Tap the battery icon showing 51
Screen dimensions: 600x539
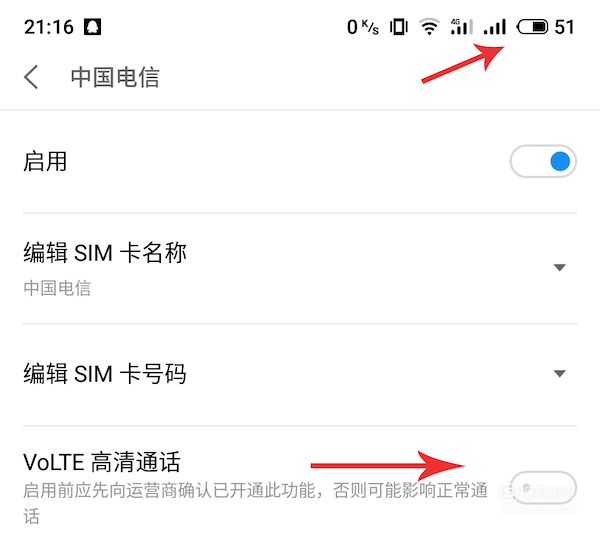point(533,27)
